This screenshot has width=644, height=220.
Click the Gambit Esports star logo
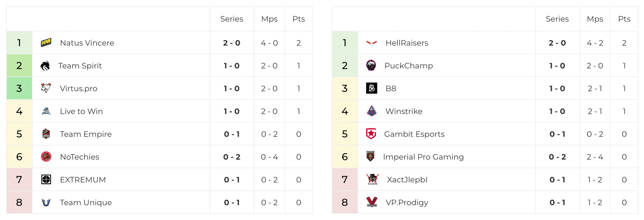[371, 134]
